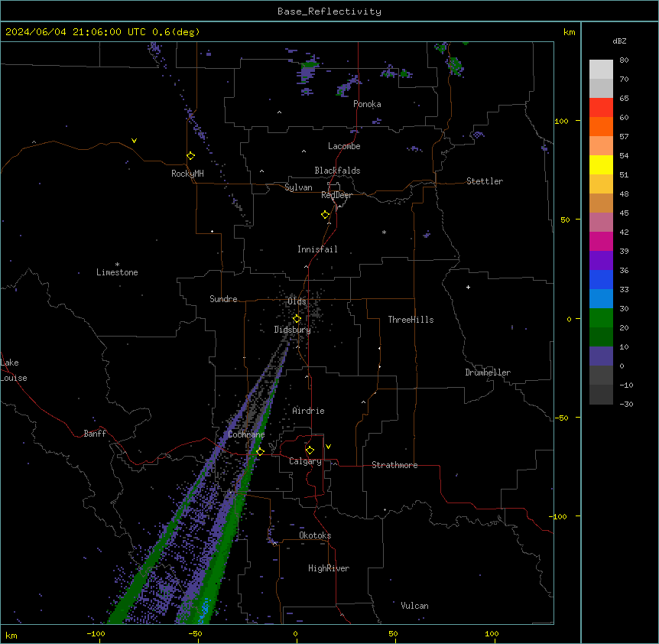Screen dimensions: 659x644
Task: Click the Sylvan label
Action: tap(298, 187)
